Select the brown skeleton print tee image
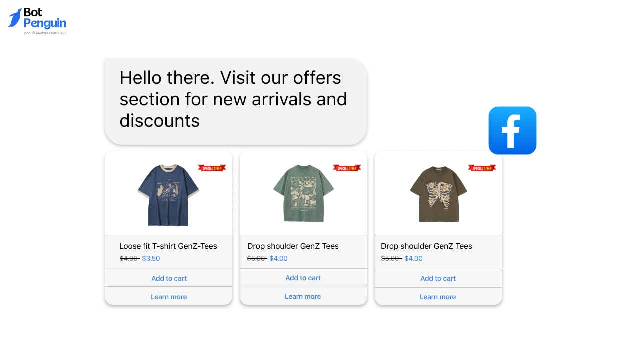 tap(438, 194)
